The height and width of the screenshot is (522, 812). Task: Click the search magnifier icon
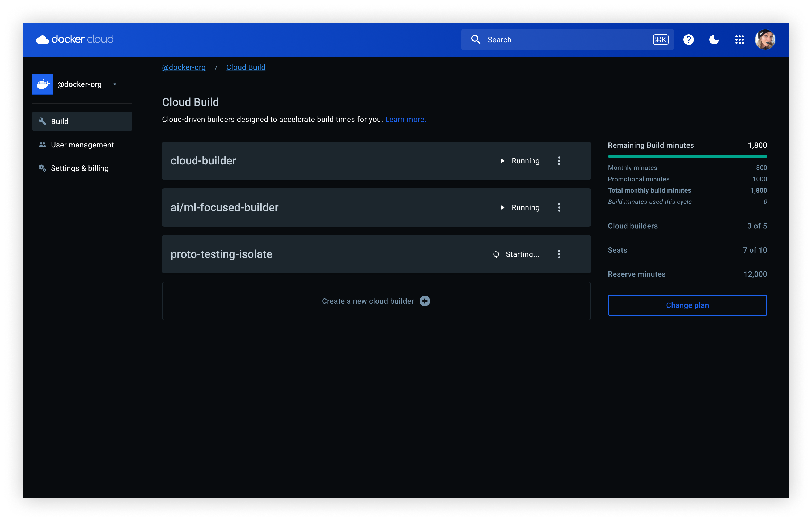tap(476, 39)
